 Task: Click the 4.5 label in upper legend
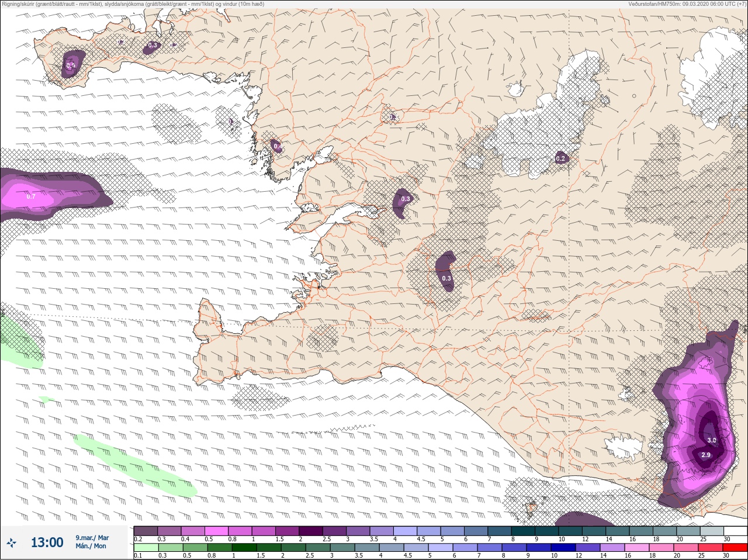(x=421, y=539)
